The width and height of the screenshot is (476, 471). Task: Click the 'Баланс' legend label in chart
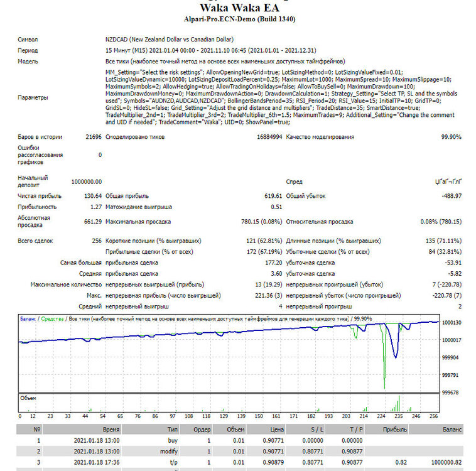click(28, 319)
